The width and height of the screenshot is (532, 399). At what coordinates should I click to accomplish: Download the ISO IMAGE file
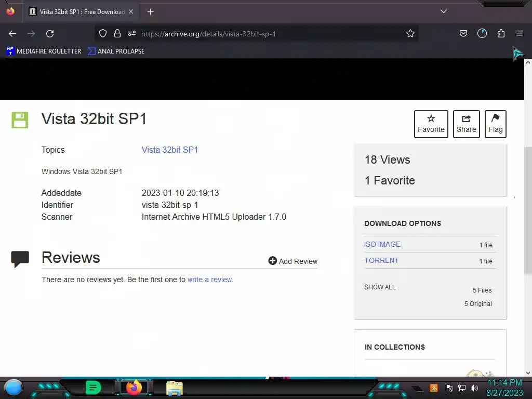tap(382, 244)
